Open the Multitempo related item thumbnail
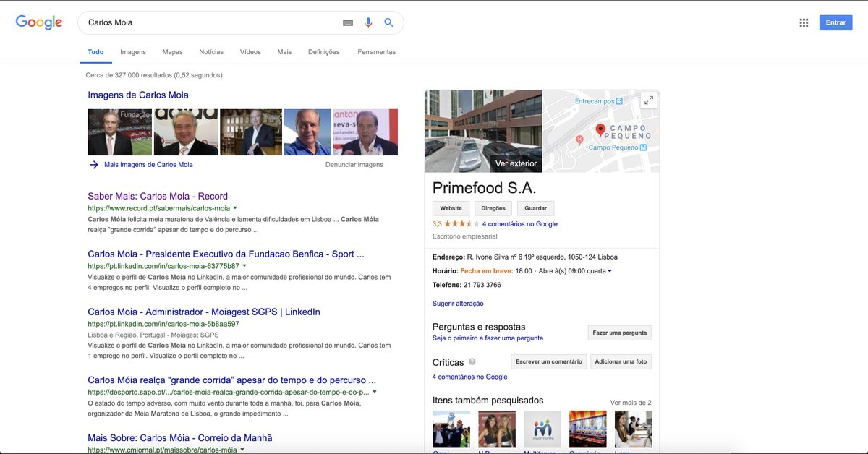This screenshot has height=454, width=868. pyautogui.click(x=542, y=429)
